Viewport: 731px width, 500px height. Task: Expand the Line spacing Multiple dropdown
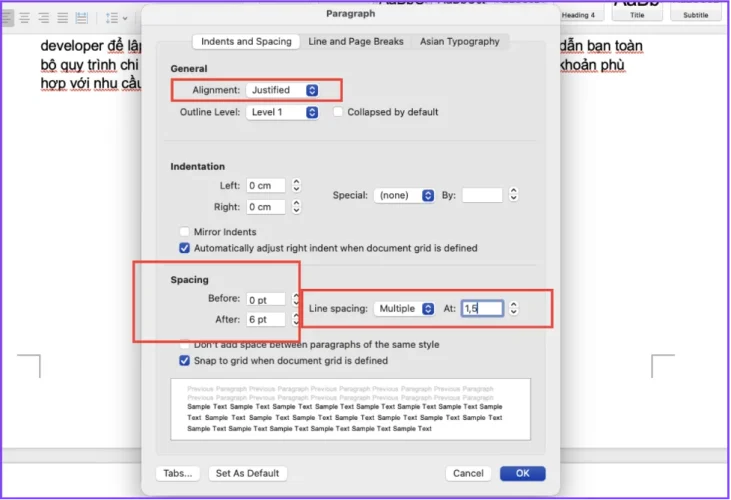coord(404,309)
